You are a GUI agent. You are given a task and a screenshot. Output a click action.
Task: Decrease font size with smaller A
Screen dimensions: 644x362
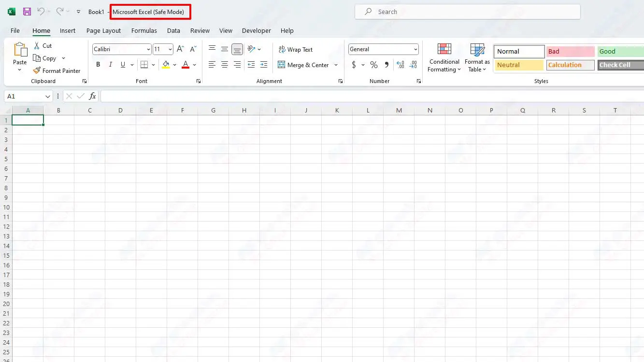click(x=193, y=49)
